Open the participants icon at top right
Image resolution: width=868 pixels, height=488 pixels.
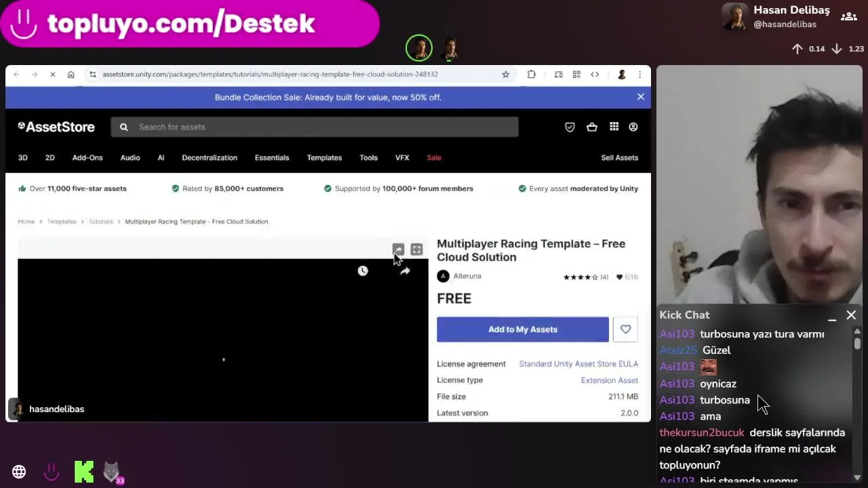(x=848, y=17)
